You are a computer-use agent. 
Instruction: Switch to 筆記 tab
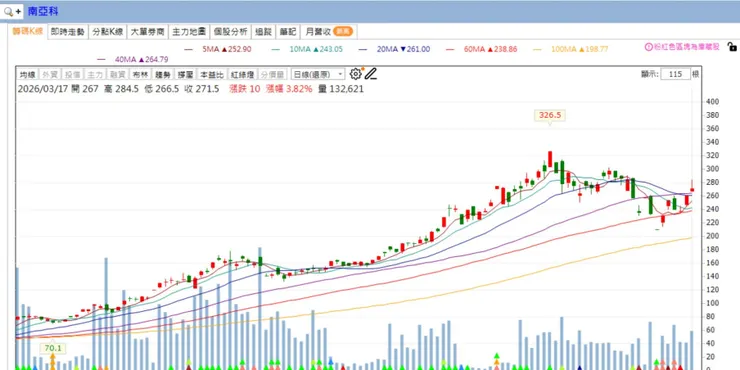pos(287,32)
